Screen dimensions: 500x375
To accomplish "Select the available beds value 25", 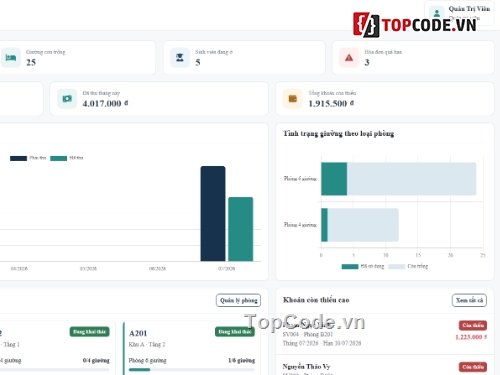I will coord(31,62).
